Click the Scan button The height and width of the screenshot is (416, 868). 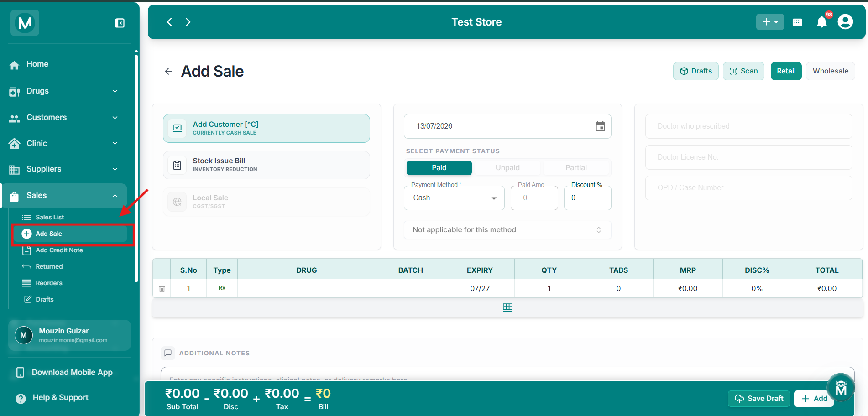(743, 71)
